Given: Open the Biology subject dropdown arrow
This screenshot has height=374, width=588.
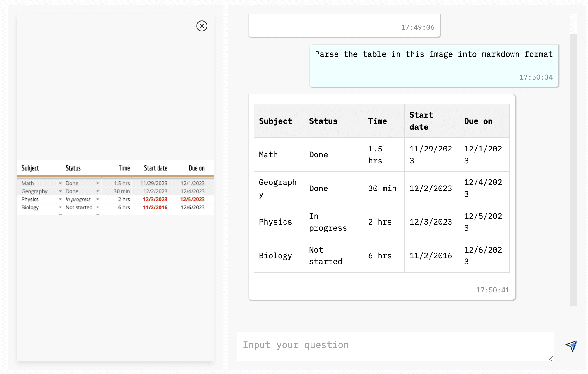Looking at the screenshot, I should click(x=60, y=207).
